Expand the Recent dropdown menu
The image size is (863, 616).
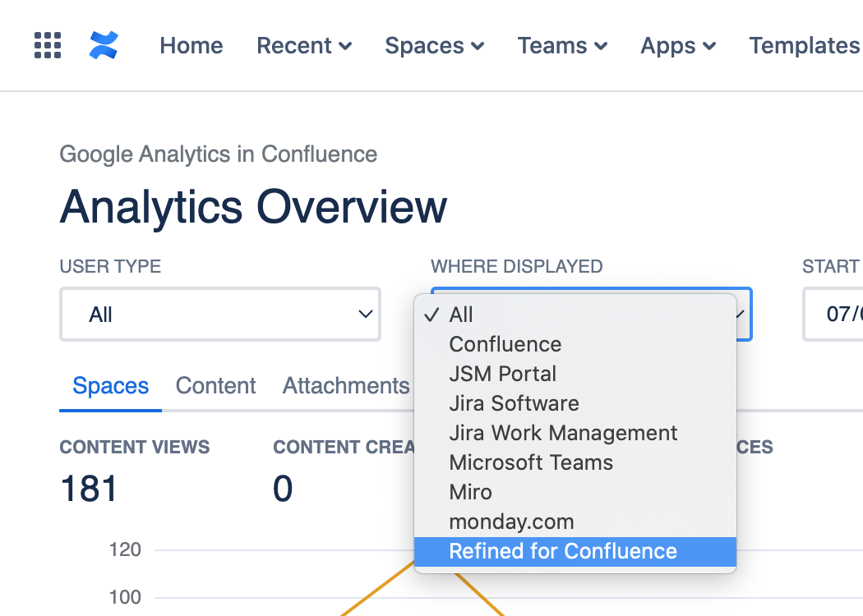tap(304, 46)
